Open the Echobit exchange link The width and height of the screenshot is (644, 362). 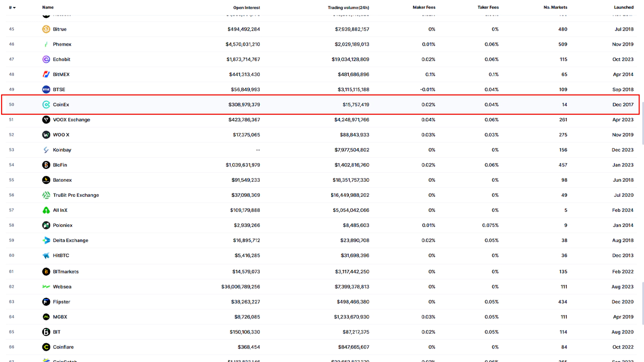(x=61, y=60)
